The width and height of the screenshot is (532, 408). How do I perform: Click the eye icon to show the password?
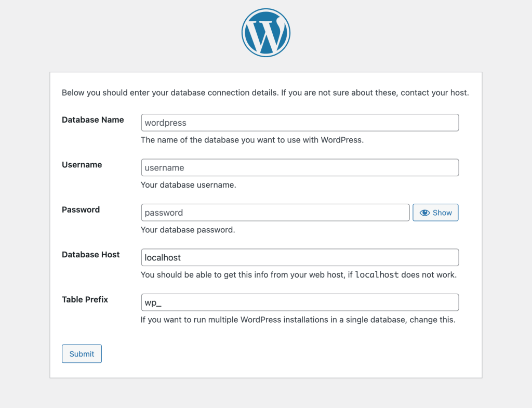425,213
